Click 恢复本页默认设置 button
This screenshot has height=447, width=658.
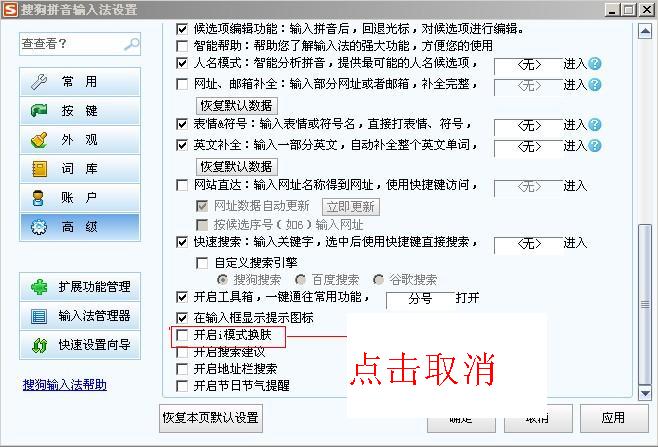click(211, 418)
